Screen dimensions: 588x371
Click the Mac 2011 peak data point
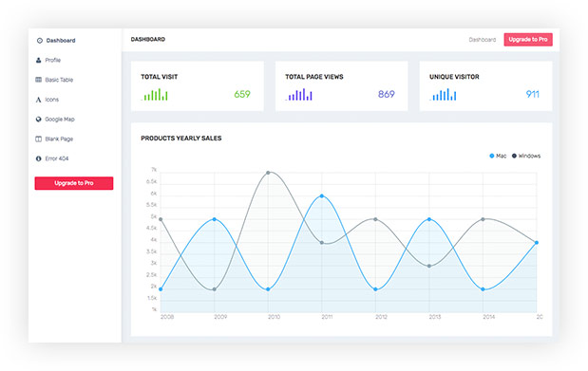pos(322,196)
